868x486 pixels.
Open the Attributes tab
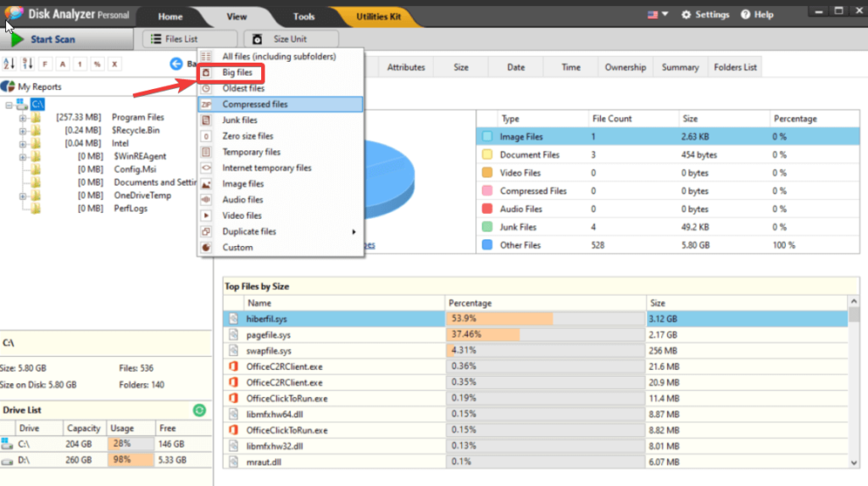coord(406,67)
